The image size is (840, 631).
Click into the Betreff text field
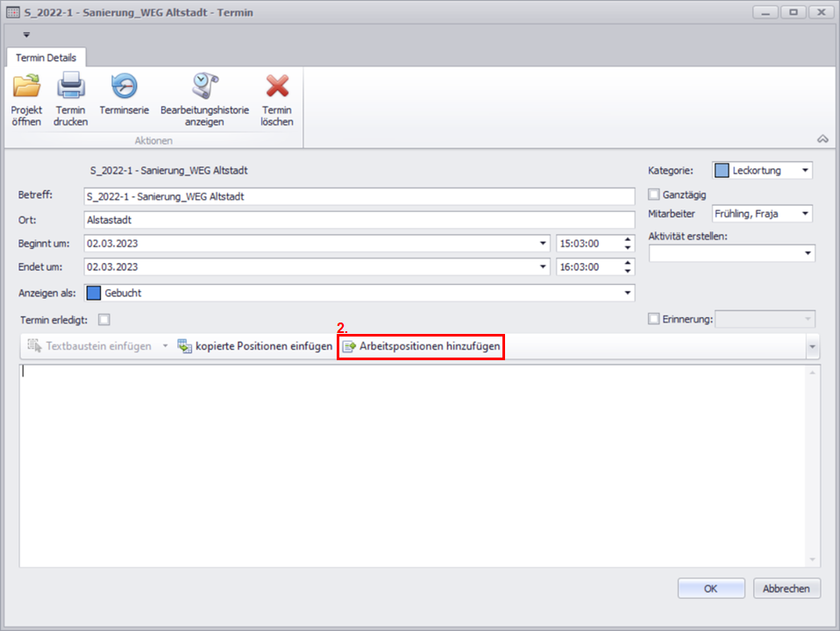359,196
